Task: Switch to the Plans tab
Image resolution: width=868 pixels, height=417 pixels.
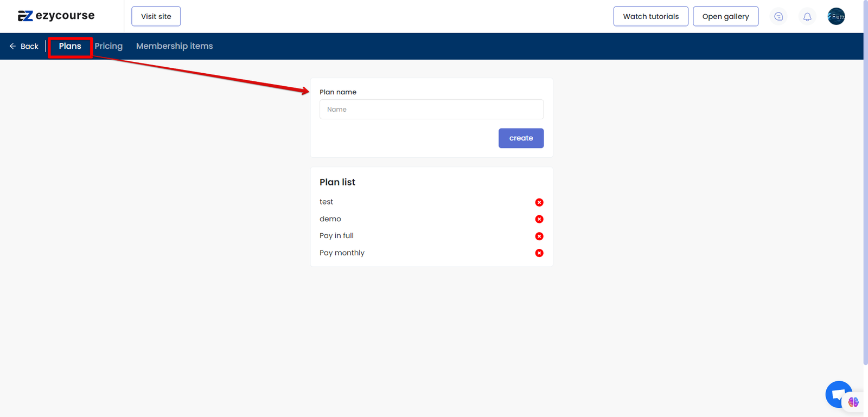Action: (70, 46)
